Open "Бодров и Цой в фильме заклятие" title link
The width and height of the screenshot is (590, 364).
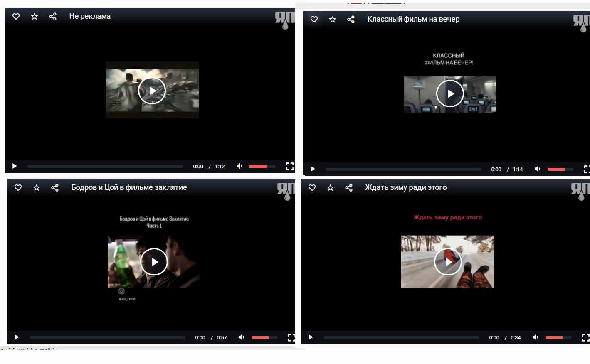pos(129,187)
